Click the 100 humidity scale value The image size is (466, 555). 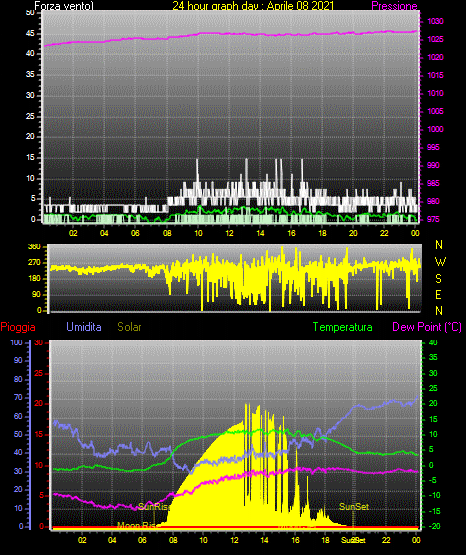[x=16, y=343]
